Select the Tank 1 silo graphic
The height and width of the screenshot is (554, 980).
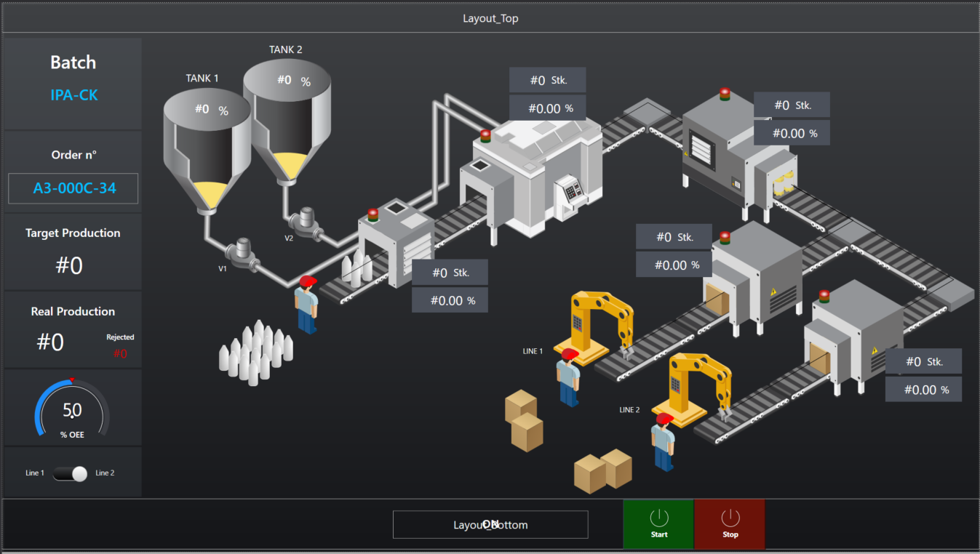(x=207, y=152)
